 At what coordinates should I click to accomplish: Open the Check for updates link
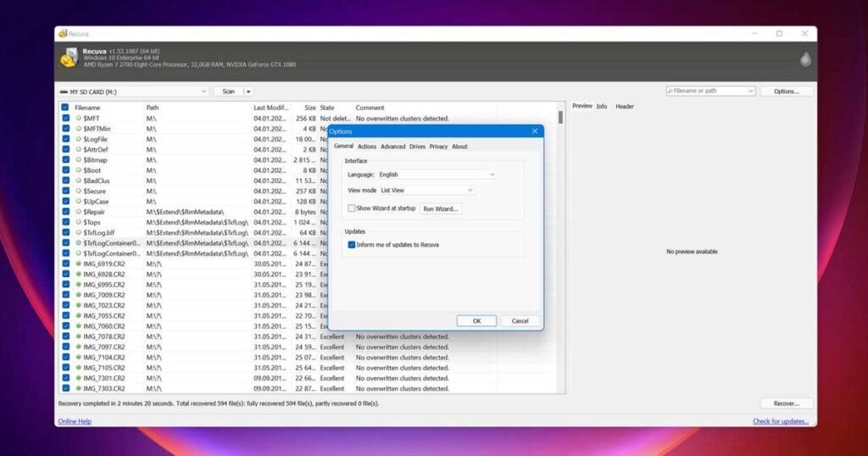(x=780, y=421)
